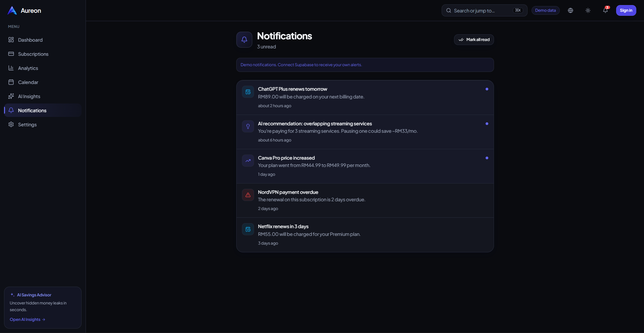Click the arrow next to Open AI Insights

coord(44,320)
